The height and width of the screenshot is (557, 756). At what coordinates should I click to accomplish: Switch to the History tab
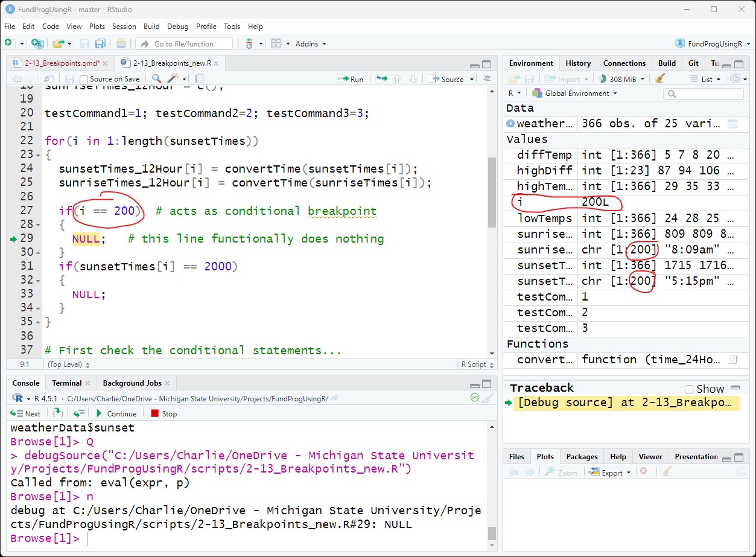pyautogui.click(x=578, y=63)
